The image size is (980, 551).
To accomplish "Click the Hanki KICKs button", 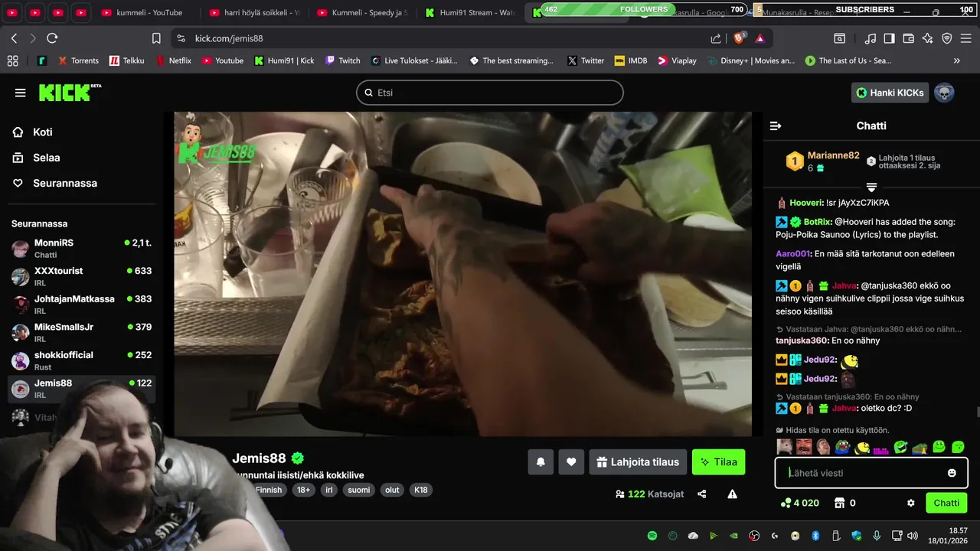I will point(890,93).
